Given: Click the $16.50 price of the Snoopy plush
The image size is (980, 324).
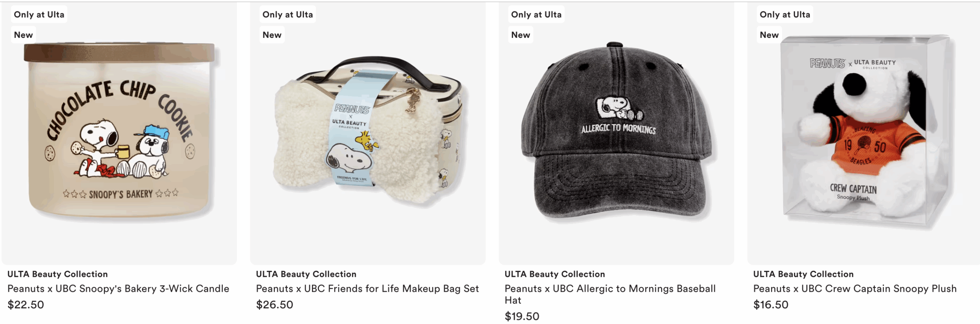Looking at the screenshot, I should (x=771, y=305).
